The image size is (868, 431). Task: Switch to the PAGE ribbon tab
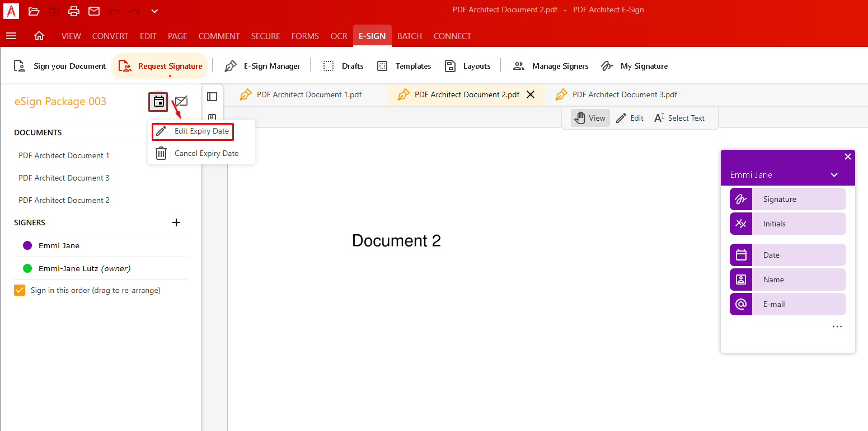pos(177,36)
